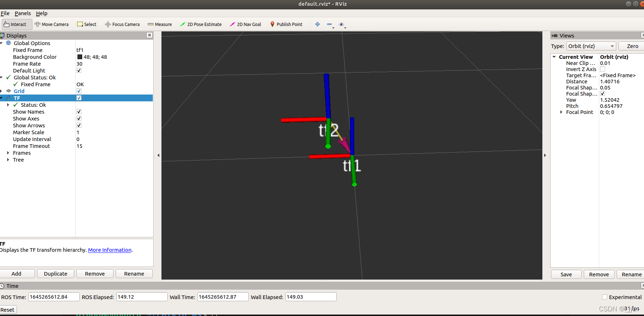This screenshot has height=316, width=644.
Task: Expand the Focal Point property
Action: pyautogui.click(x=561, y=112)
